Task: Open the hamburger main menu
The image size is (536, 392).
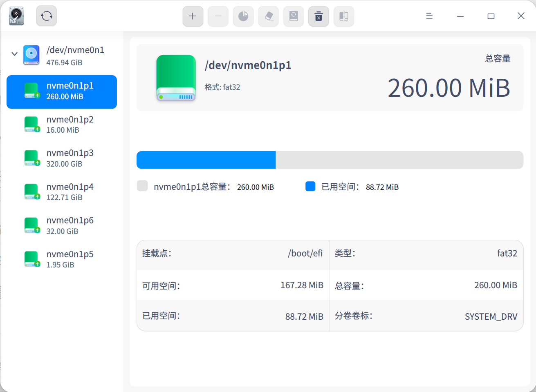Action: [x=429, y=16]
